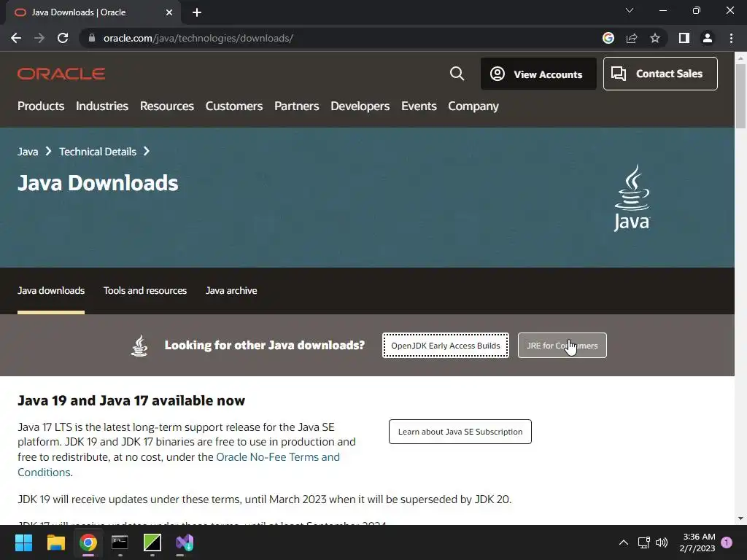Open the Company menu
Image resolution: width=747 pixels, height=560 pixels.
point(473,106)
